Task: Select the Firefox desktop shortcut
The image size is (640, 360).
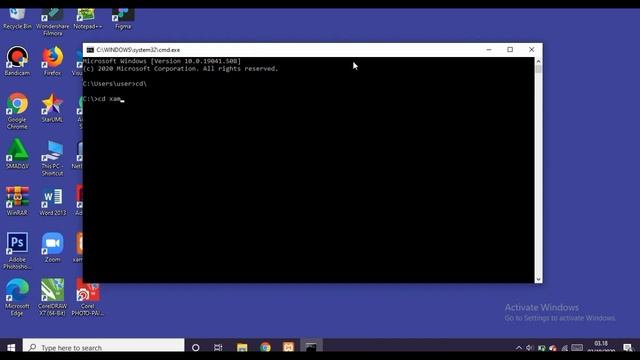Action: click(53, 61)
